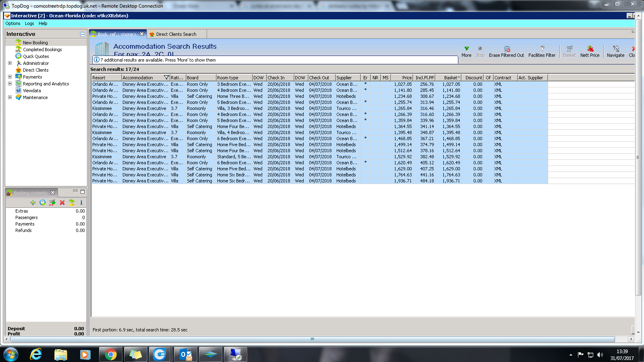Open the Facilities Filter funnel icon
This screenshot has width=644, height=362.
click(542, 48)
